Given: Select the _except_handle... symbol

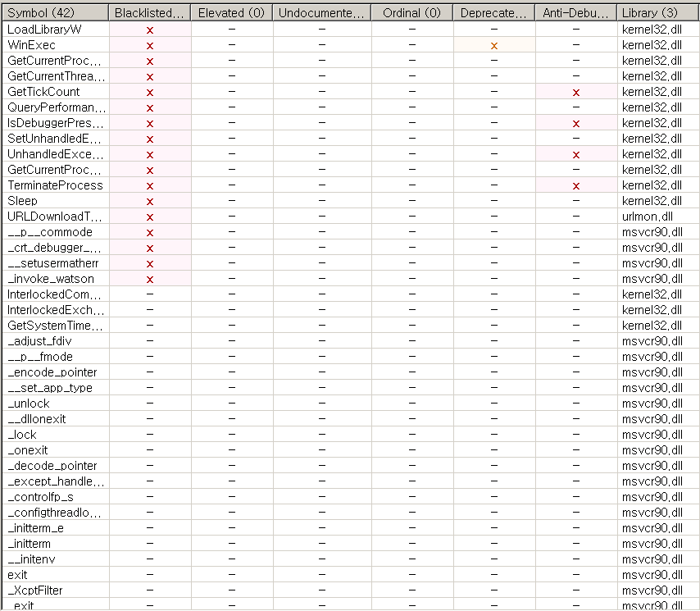Looking at the screenshot, I should [x=56, y=481].
